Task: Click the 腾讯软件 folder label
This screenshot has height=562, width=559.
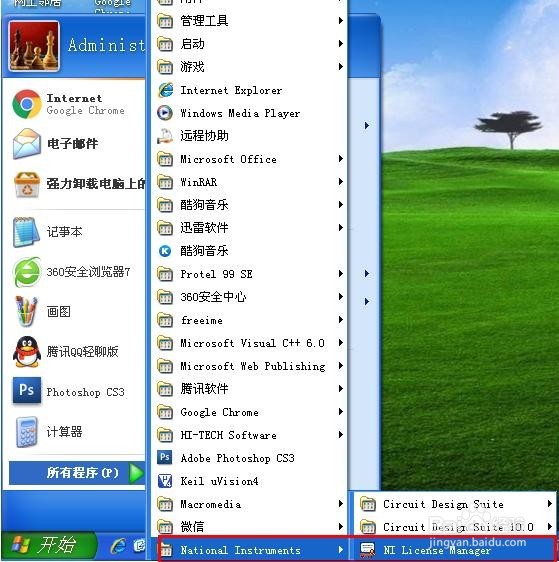Action: pyautogui.click(x=204, y=389)
